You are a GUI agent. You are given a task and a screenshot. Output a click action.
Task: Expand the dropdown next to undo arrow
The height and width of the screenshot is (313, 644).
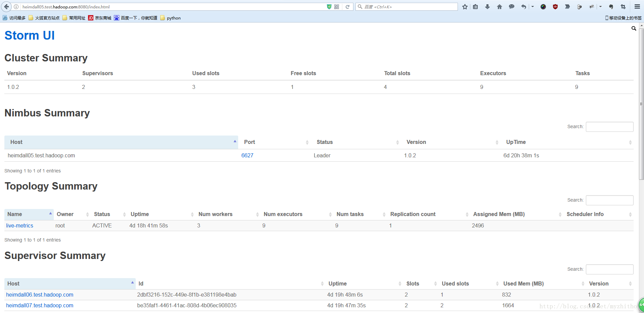(x=532, y=7)
